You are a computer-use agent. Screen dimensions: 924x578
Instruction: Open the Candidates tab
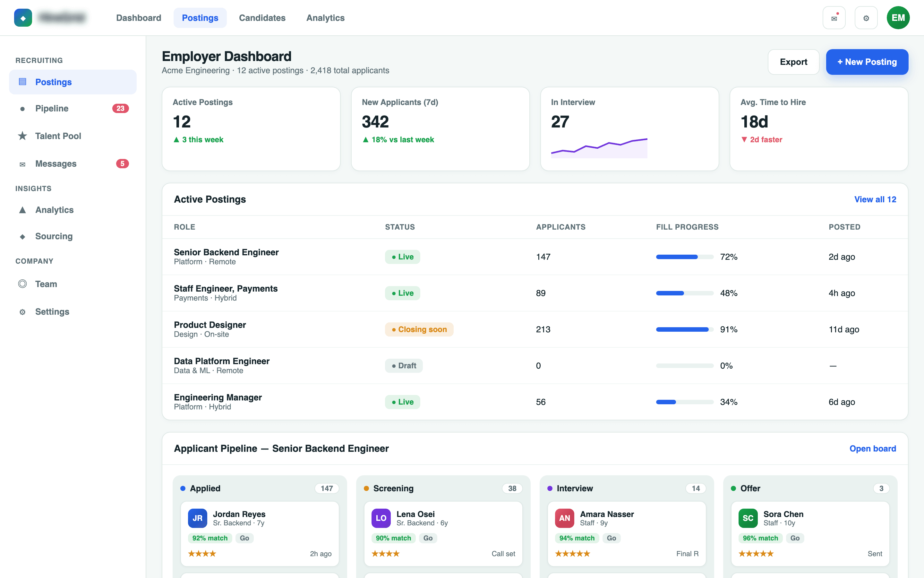tap(262, 18)
